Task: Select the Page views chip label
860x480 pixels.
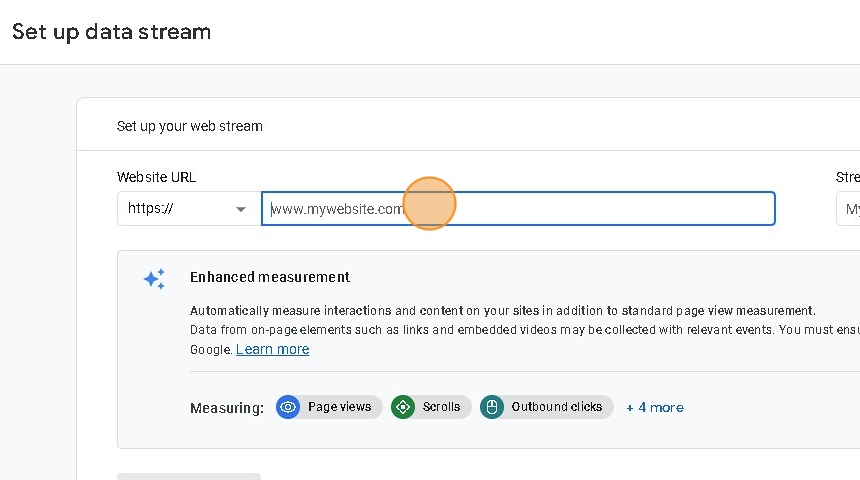Action: click(x=339, y=407)
